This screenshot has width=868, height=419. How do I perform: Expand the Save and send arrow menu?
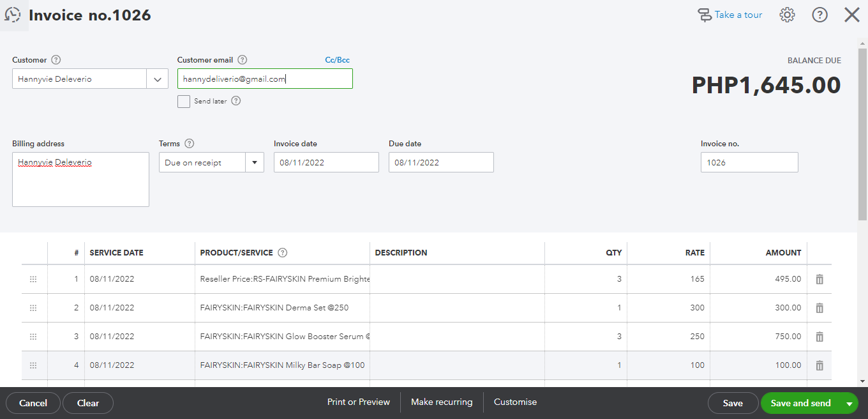pyautogui.click(x=849, y=404)
